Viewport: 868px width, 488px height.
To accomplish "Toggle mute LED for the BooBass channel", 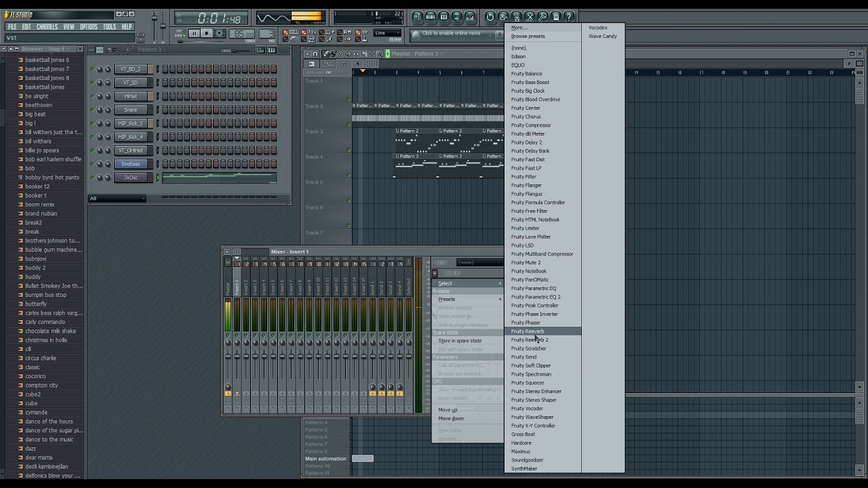I will pyautogui.click(x=92, y=164).
